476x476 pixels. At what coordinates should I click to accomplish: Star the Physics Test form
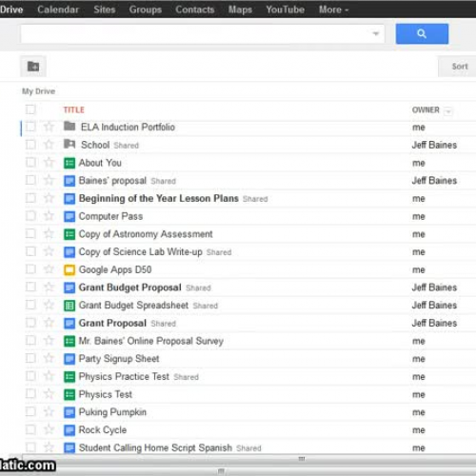point(49,394)
